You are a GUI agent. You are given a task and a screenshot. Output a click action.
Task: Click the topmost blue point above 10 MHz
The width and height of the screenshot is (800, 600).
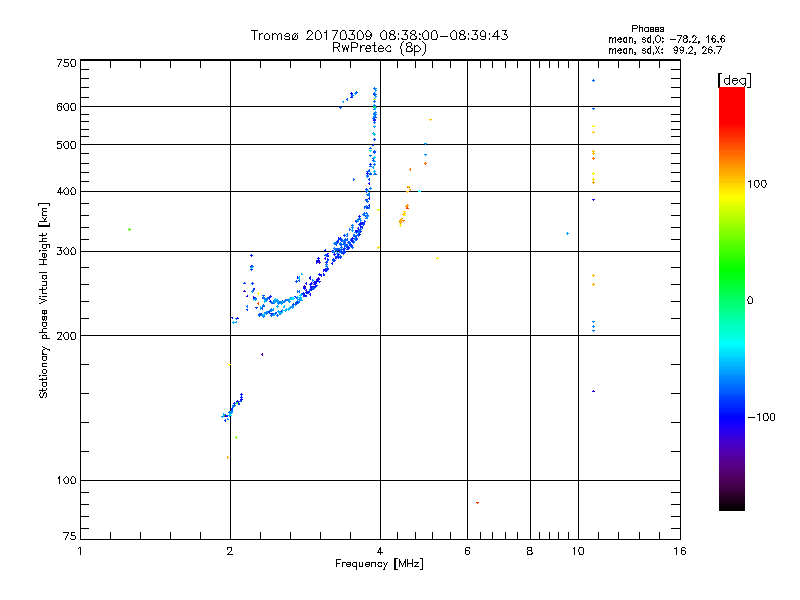click(x=593, y=81)
